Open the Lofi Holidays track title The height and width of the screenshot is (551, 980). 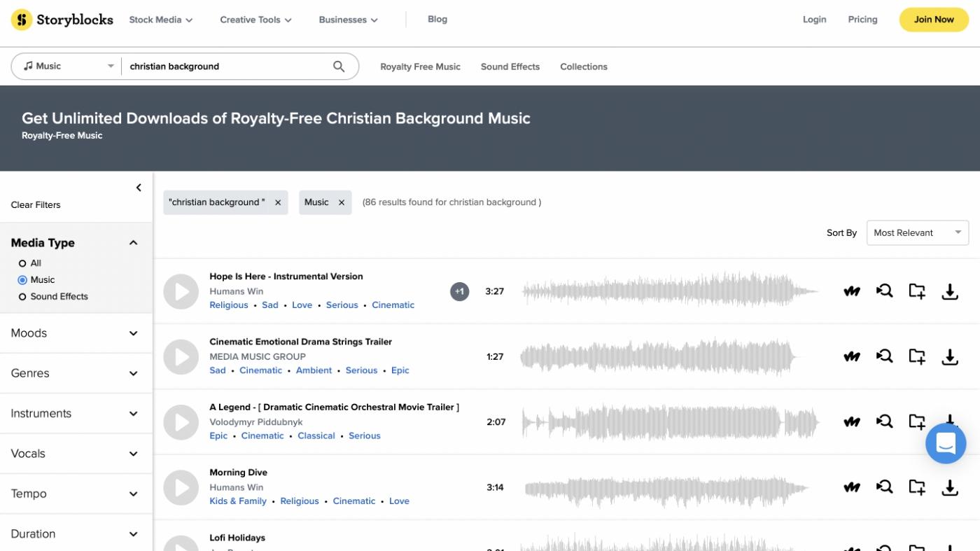click(237, 538)
